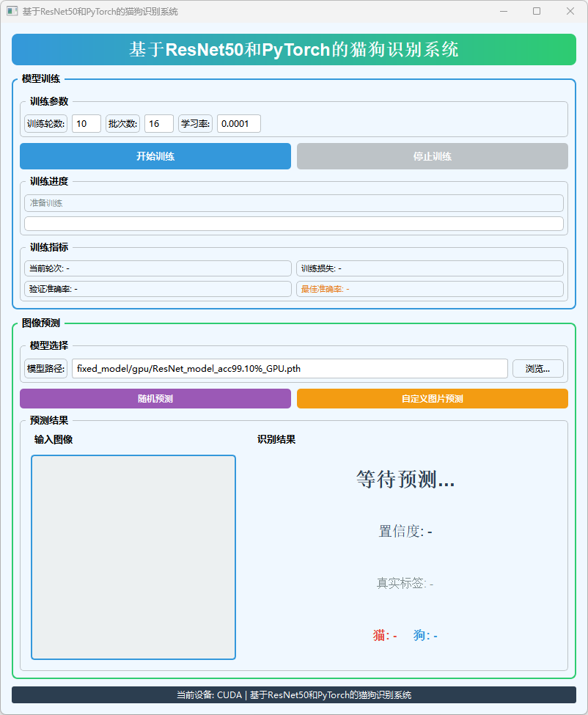The height and width of the screenshot is (715, 588).
Task: Click the 学习率: label
Action: tap(195, 124)
